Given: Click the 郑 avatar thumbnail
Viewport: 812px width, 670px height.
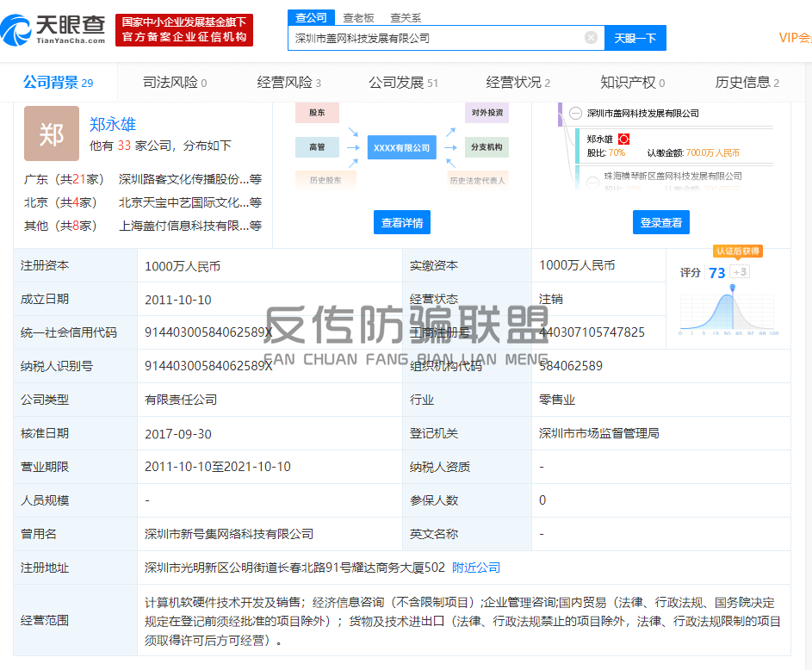Looking at the screenshot, I should coord(52,134).
